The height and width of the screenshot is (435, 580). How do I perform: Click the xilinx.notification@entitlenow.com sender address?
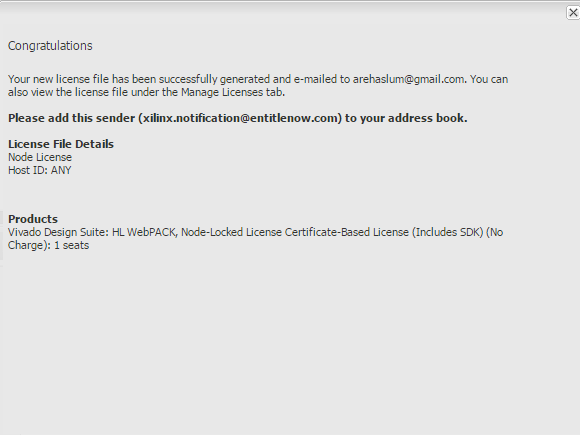coord(240,118)
